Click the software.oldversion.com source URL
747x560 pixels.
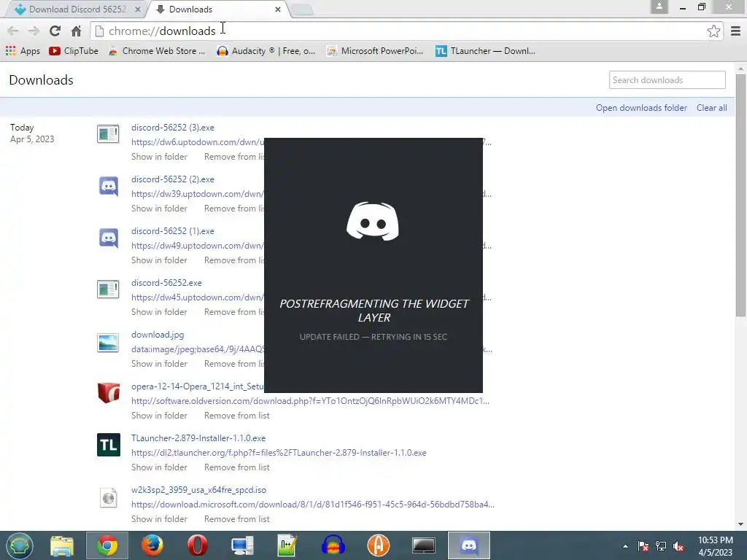tap(310, 401)
